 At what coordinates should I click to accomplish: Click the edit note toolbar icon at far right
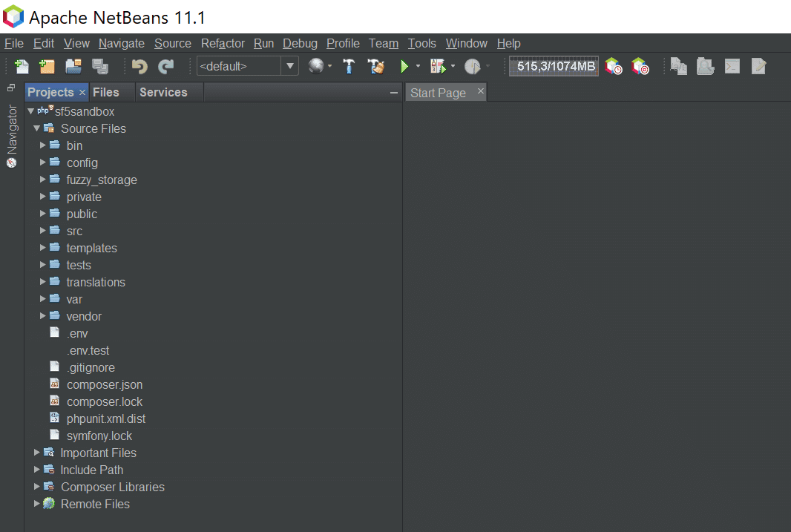click(758, 66)
